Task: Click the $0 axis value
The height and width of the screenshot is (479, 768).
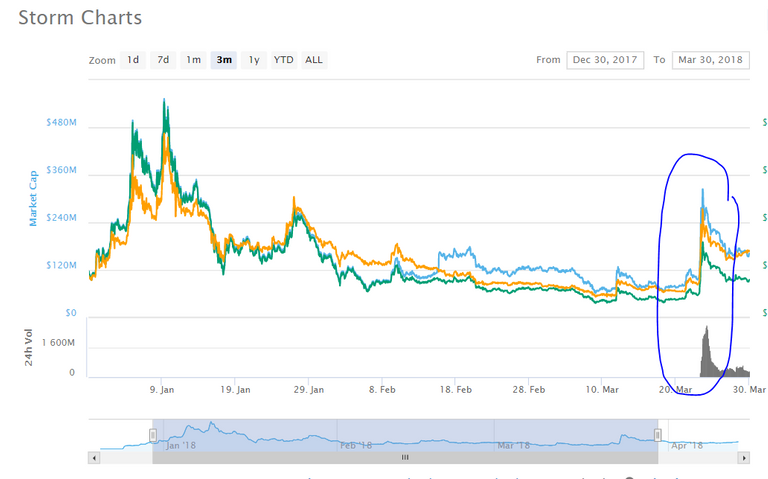Action: 71,313
